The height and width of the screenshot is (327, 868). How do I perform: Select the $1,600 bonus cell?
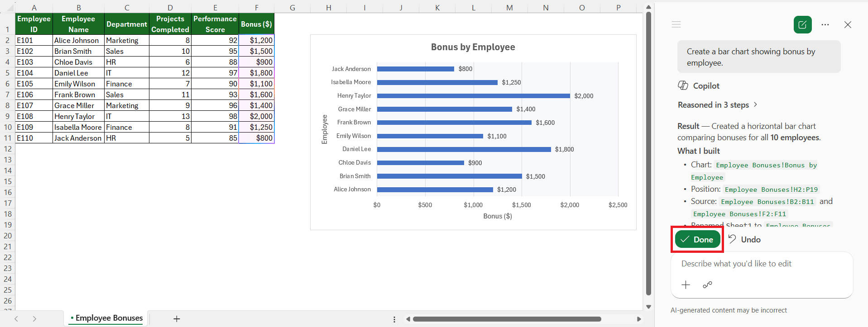point(256,95)
